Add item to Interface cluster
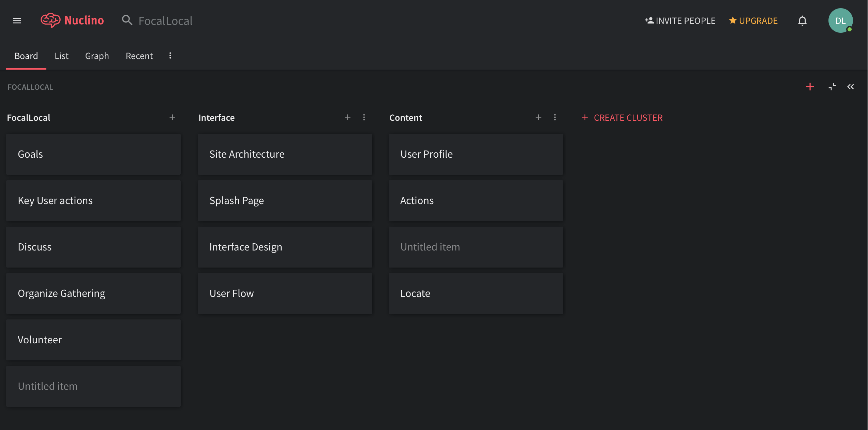 tap(348, 117)
